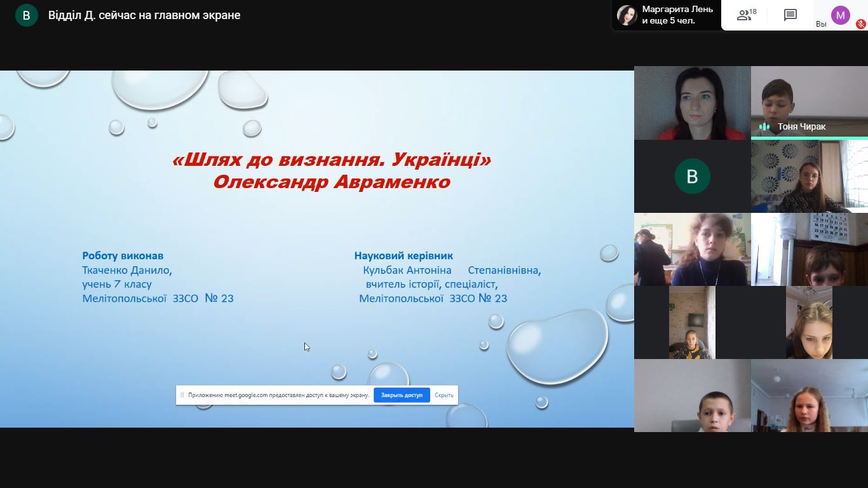This screenshot has height=488, width=868.
Task: Click the slide title «Шлях до визнання. Українці»
Action: pyautogui.click(x=332, y=159)
